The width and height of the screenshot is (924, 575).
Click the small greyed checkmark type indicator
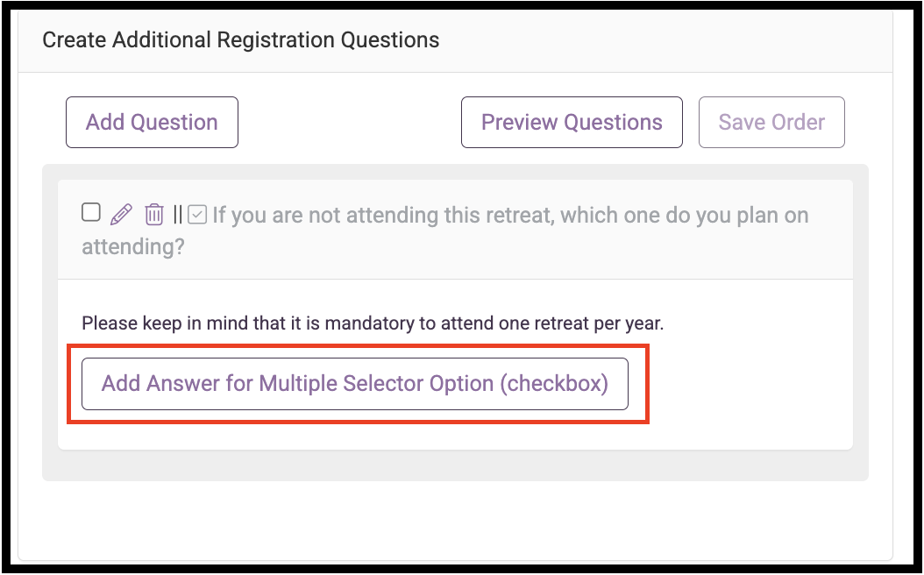[197, 215]
